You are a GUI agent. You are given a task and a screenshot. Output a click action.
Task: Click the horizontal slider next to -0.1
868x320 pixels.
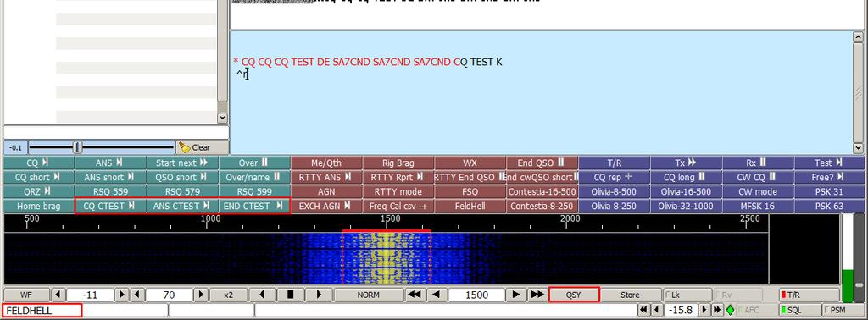coord(101,147)
